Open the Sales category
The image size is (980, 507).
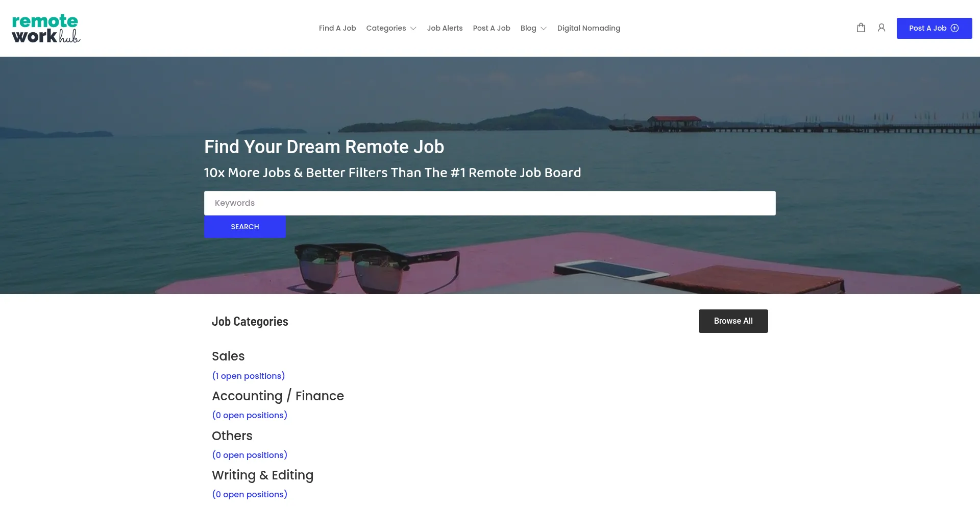[x=228, y=356]
